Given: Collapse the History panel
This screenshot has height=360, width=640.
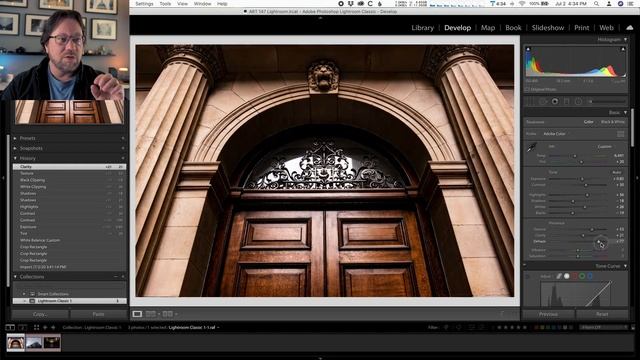Looking at the screenshot, I should 15,158.
